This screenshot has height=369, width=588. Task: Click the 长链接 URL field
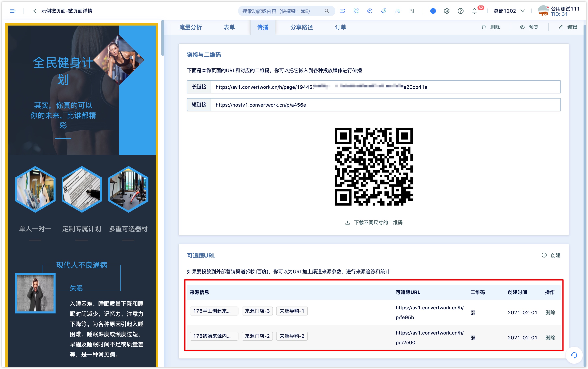point(385,87)
